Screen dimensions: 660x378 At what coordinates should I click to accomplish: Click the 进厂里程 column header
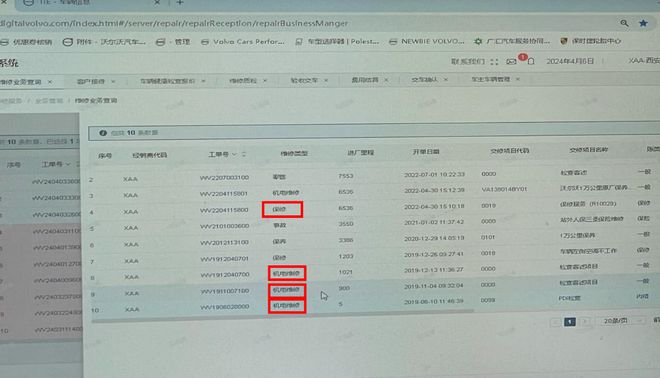[x=361, y=152]
